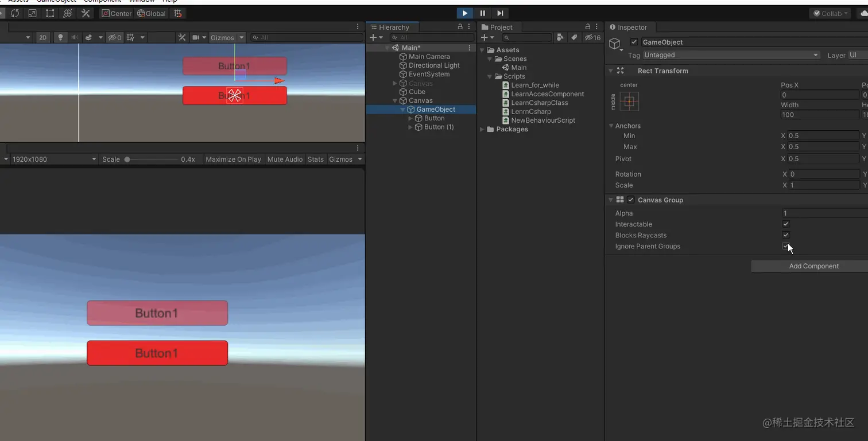
Task: Select the Rotate tool in the toolbar
Action: [x=15, y=13]
